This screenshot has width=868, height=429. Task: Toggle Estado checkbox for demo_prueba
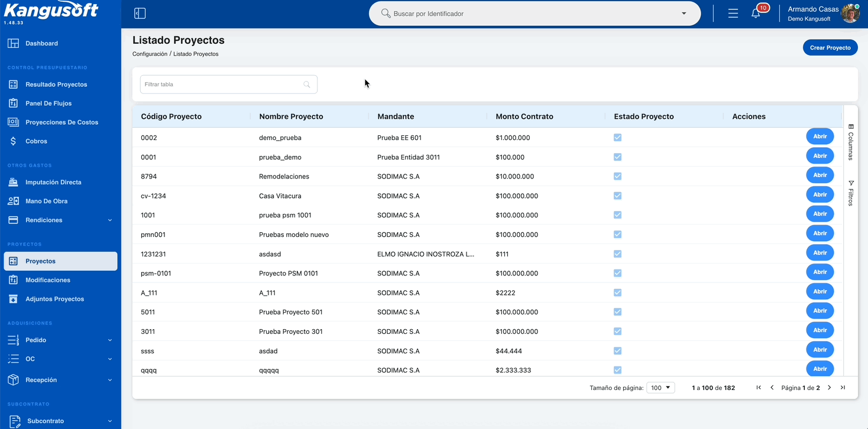point(618,138)
